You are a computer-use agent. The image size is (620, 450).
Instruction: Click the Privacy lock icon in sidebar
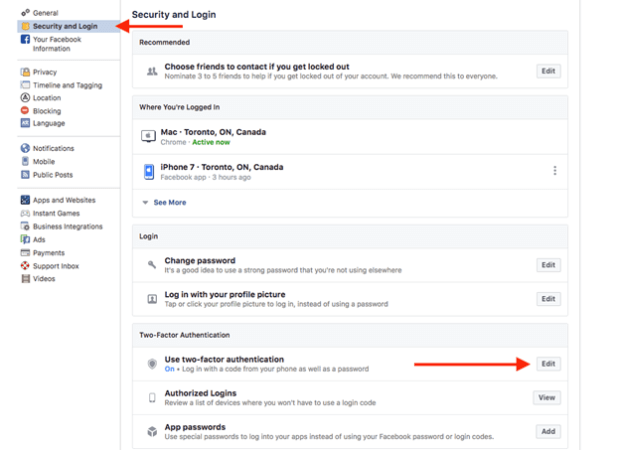tap(25, 72)
